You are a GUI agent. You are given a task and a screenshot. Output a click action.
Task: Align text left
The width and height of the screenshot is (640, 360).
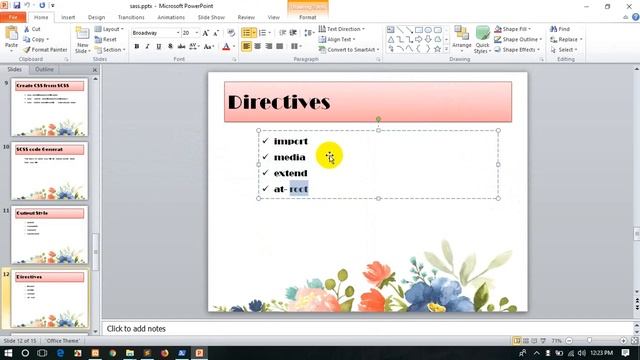(x=246, y=47)
